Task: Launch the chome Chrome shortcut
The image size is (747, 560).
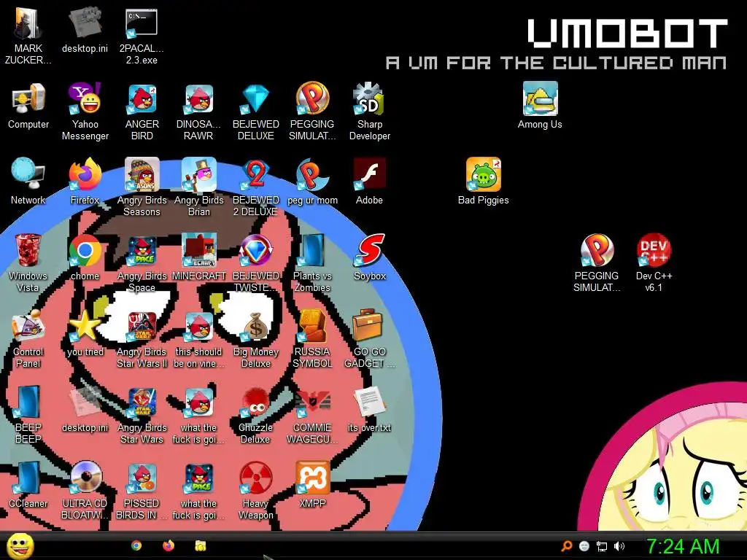Action: (85, 250)
